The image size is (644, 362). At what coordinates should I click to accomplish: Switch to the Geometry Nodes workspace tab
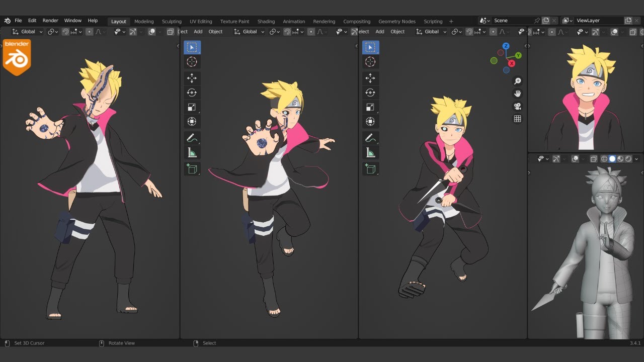point(397,22)
